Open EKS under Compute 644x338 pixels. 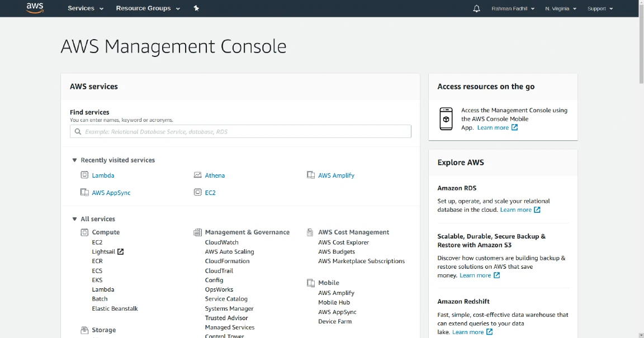click(97, 280)
